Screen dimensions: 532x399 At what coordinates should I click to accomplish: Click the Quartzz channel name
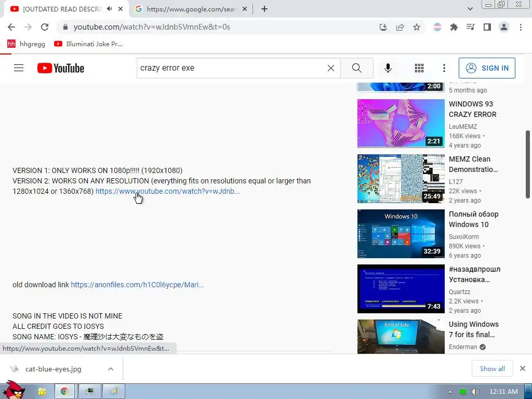click(x=459, y=292)
